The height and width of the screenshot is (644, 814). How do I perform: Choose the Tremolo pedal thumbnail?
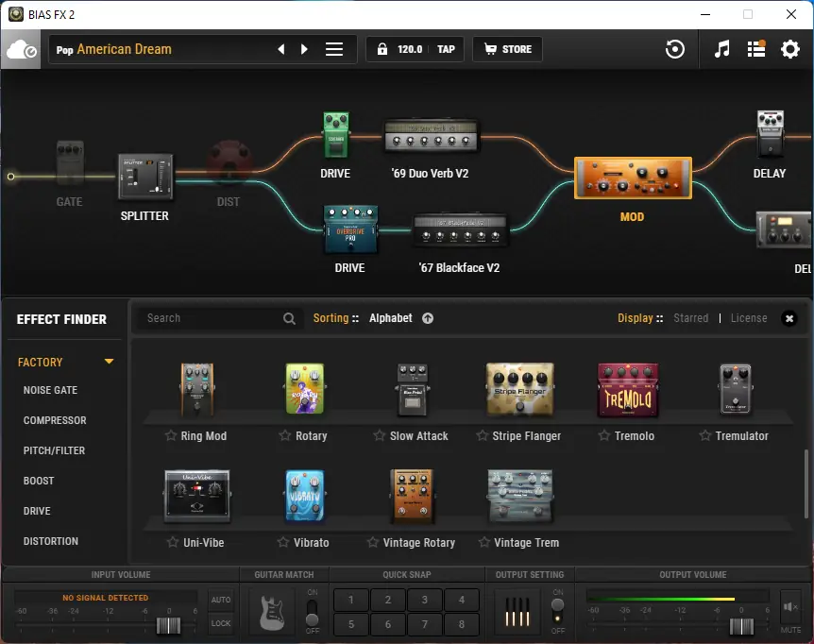[x=628, y=390]
